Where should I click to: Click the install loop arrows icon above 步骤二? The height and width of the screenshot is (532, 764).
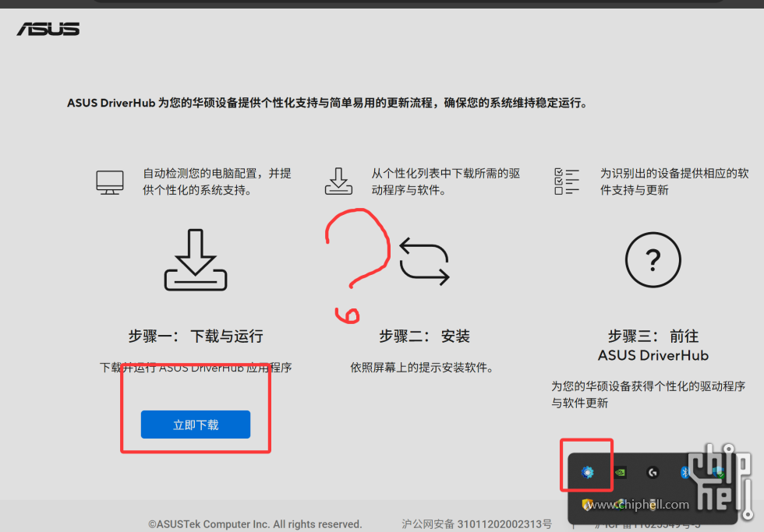[x=424, y=262]
